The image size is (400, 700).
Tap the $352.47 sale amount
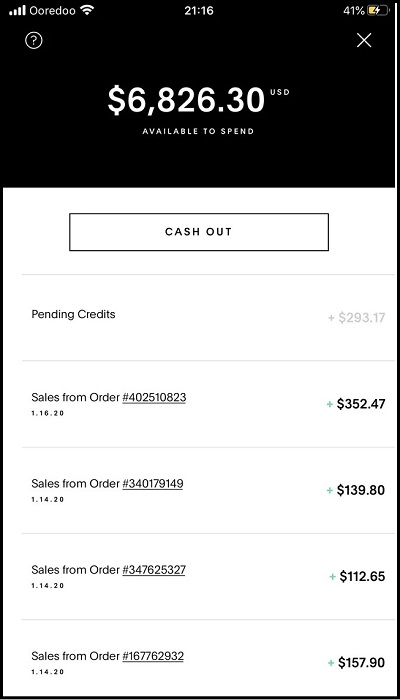point(361,404)
